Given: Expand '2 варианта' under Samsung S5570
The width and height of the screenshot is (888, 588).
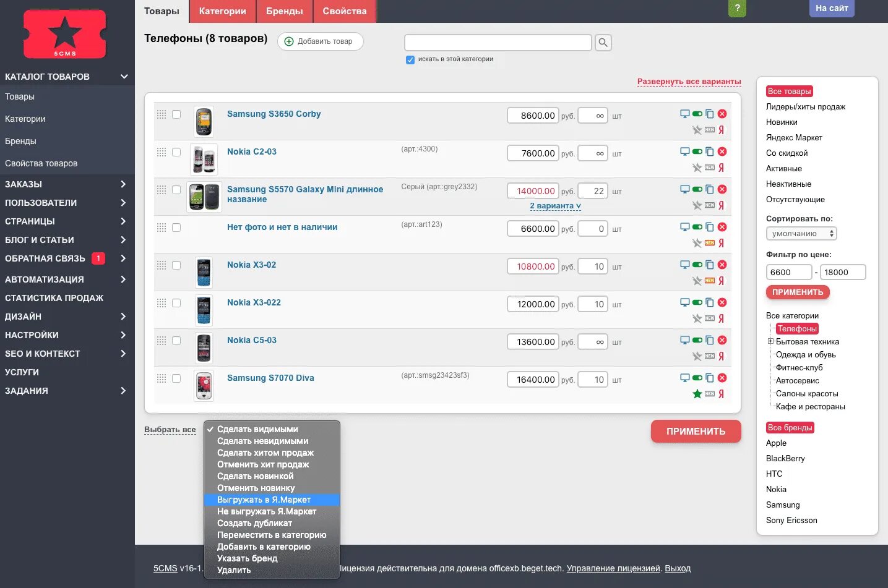Looking at the screenshot, I should 555,206.
